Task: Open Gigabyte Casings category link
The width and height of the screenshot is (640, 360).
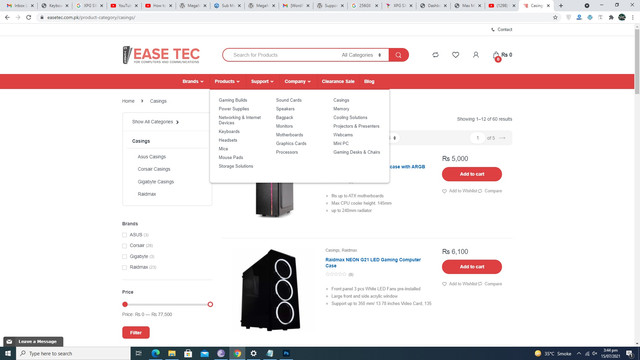Action: [156, 182]
